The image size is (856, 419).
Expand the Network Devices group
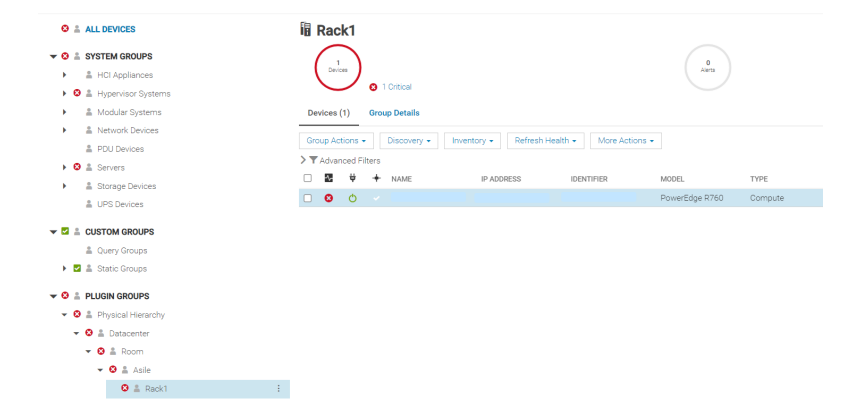coord(64,130)
